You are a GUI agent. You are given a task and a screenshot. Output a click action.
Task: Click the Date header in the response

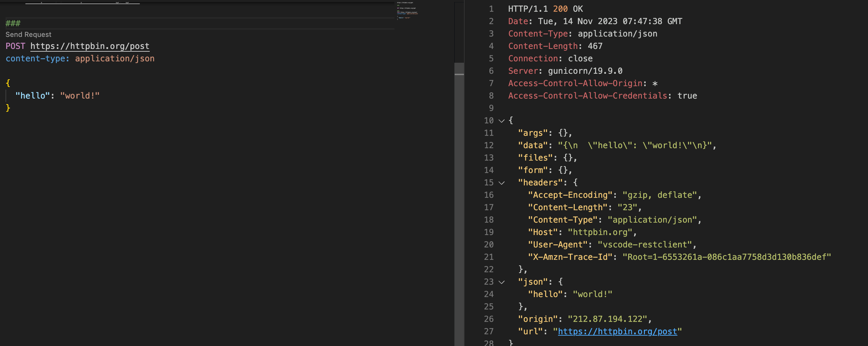coord(518,21)
